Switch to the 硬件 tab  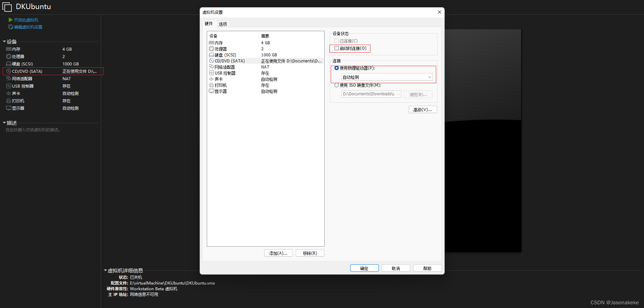(209, 23)
